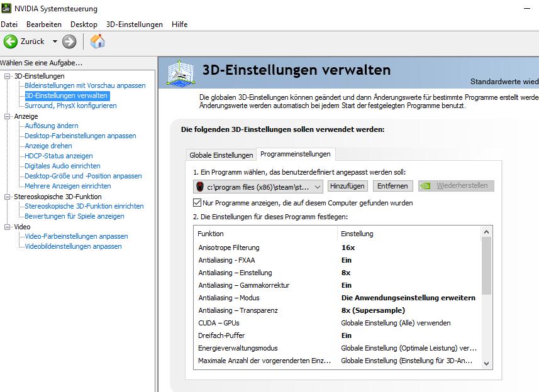Screen dimensions: 539x392
Task: Click the Funktion column header
Action: tap(265, 234)
